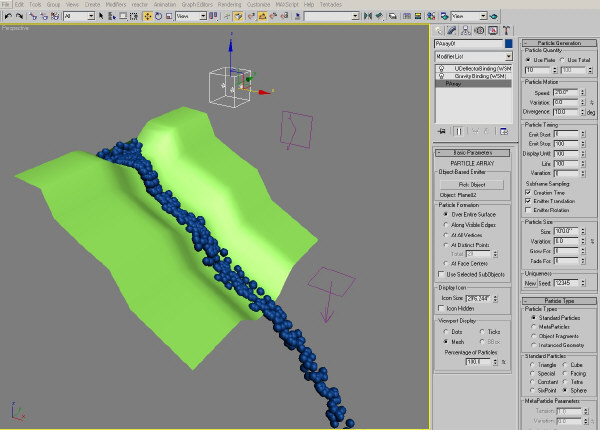Click the Pick Object button

point(472,184)
